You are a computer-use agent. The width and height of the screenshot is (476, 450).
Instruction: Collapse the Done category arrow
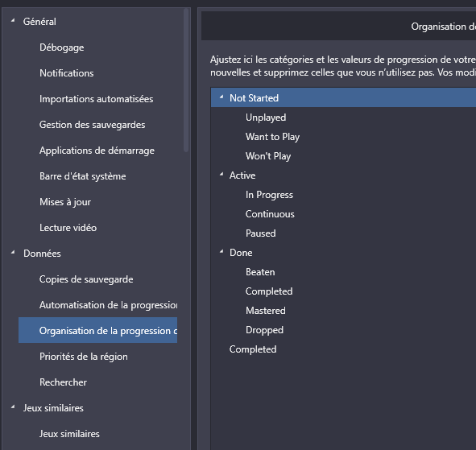pos(221,251)
